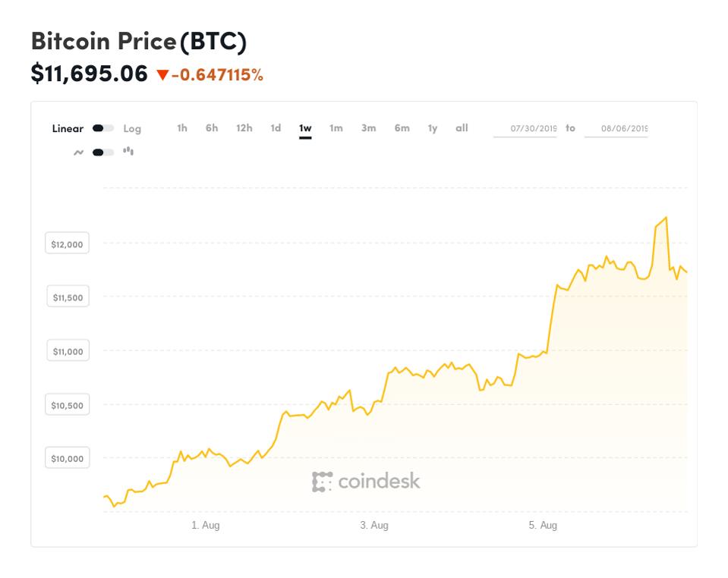Select the active 1w time range
Viewport: 728px width, 578px height.
[305, 128]
